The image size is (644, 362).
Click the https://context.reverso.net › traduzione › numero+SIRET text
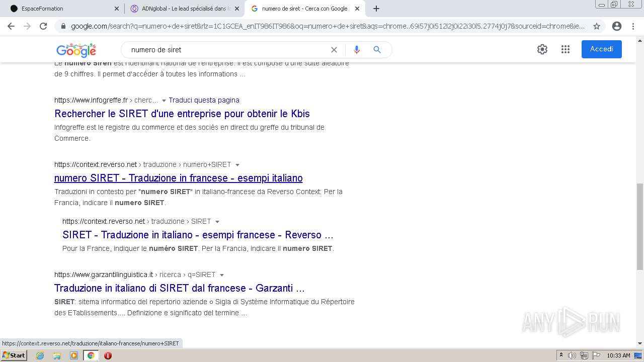[143, 164]
